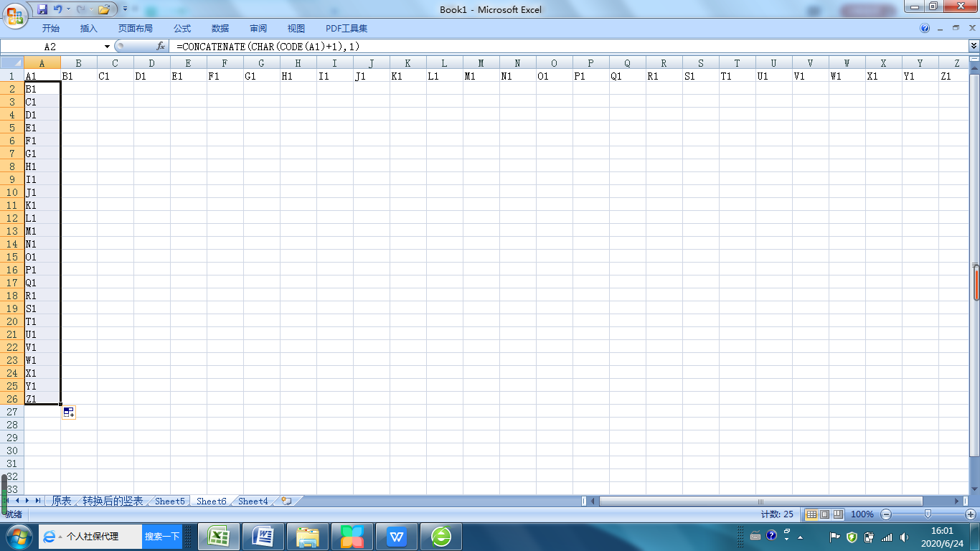Click the zoom slider handle
The image size is (980, 551).
[x=928, y=514]
